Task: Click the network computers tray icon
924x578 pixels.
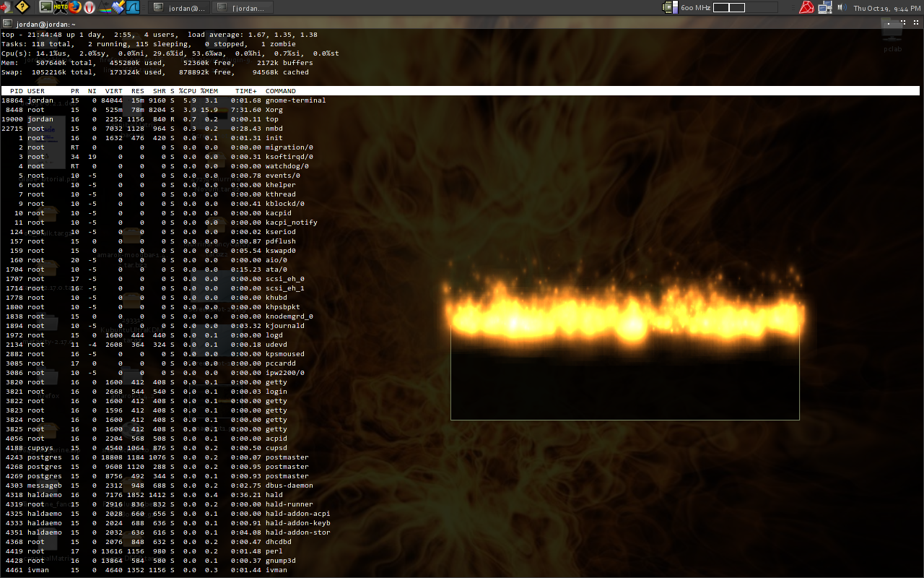Action: 825,7
